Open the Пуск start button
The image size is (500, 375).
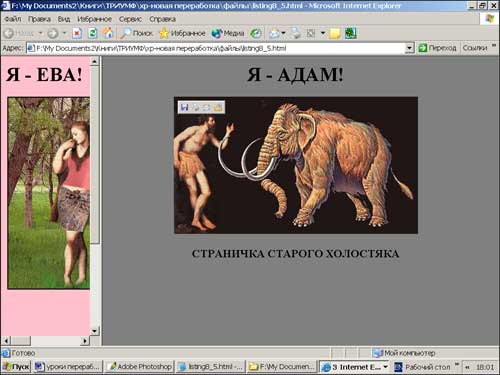16,367
